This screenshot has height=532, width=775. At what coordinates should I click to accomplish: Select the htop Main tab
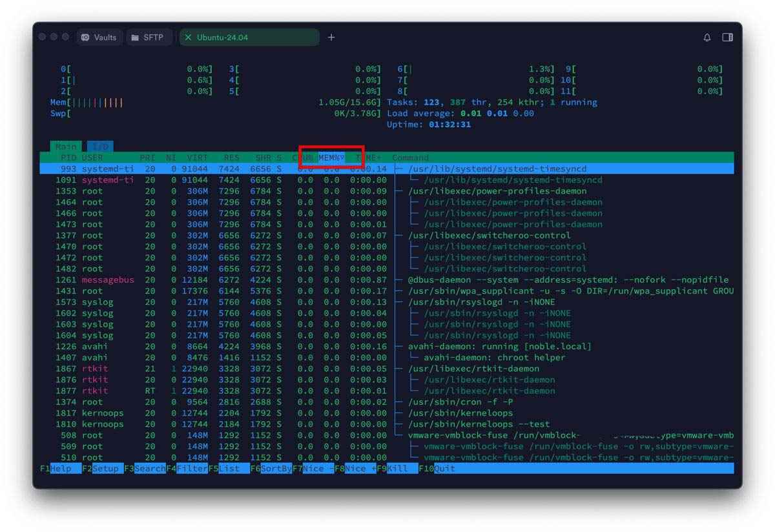click(66, 147)
